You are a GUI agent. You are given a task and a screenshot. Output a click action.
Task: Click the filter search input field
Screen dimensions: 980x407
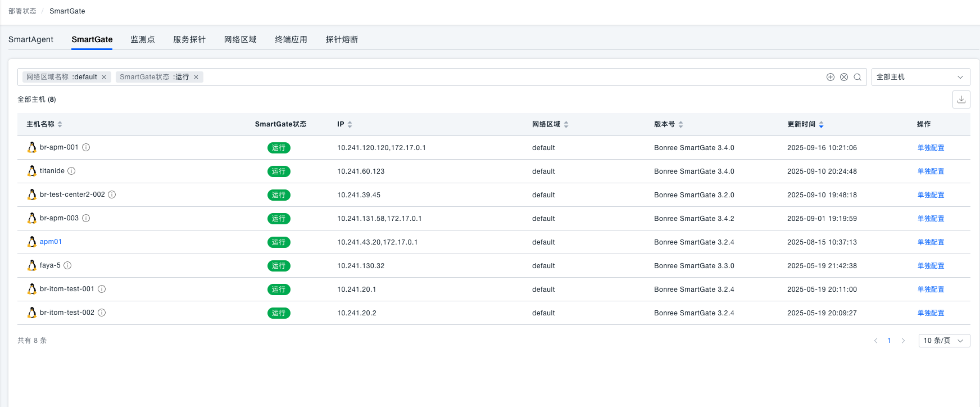pos(506,77)
